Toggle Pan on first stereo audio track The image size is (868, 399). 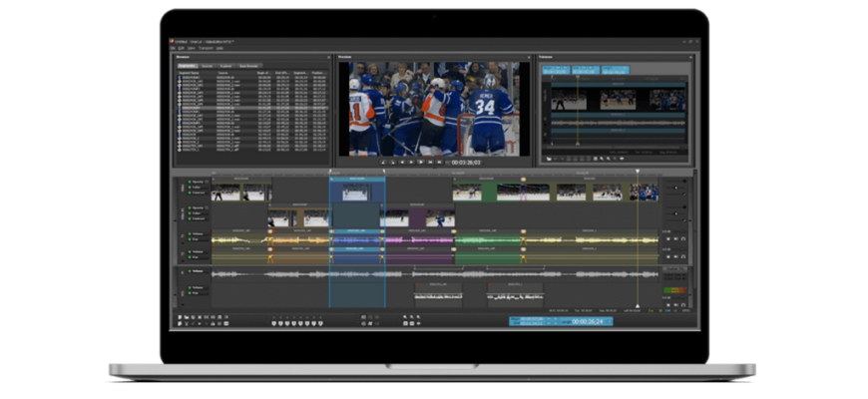[197, 239]
